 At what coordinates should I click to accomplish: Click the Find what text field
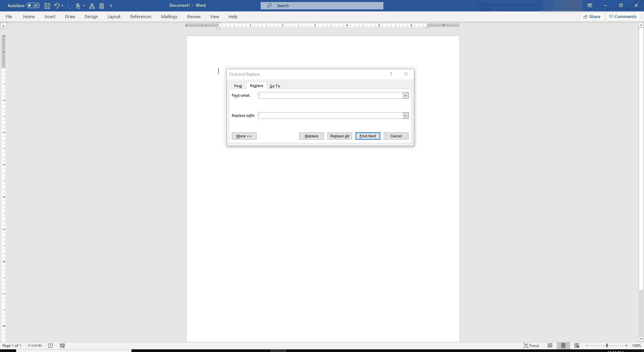click(330, 95)
